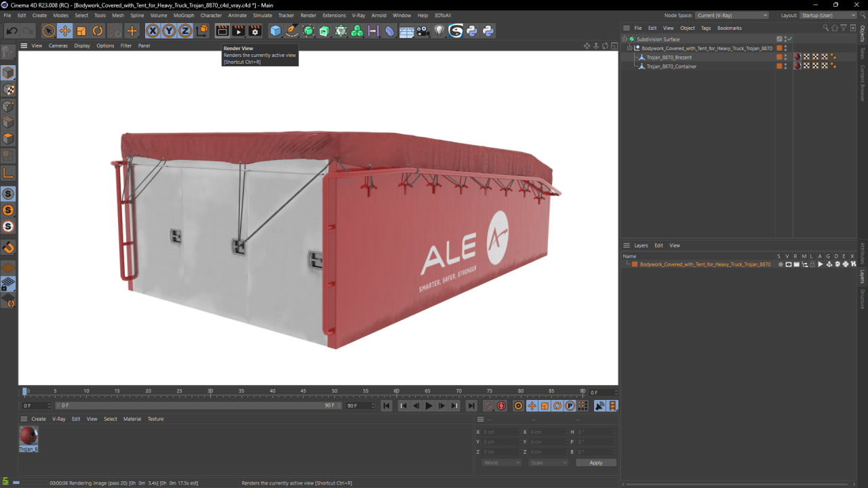Click the Record Active Objects button
868x488 pixels.
point(488,406)
